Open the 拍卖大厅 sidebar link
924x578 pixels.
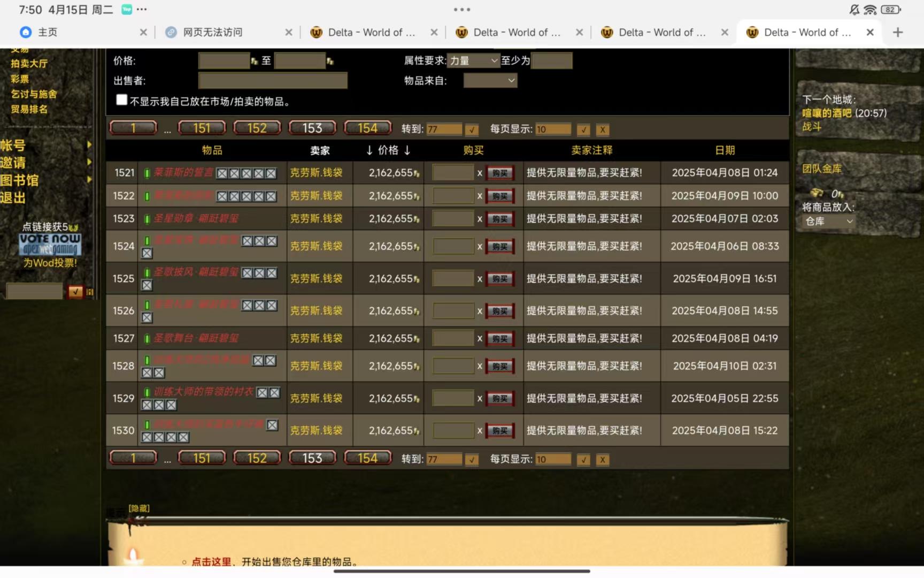[x=29, y=64]
